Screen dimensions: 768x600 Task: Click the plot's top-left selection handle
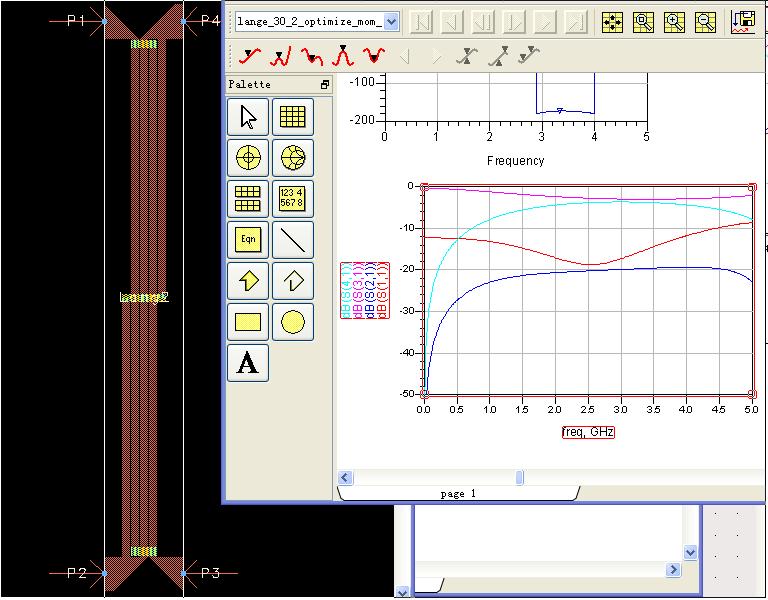coord(425,187)
